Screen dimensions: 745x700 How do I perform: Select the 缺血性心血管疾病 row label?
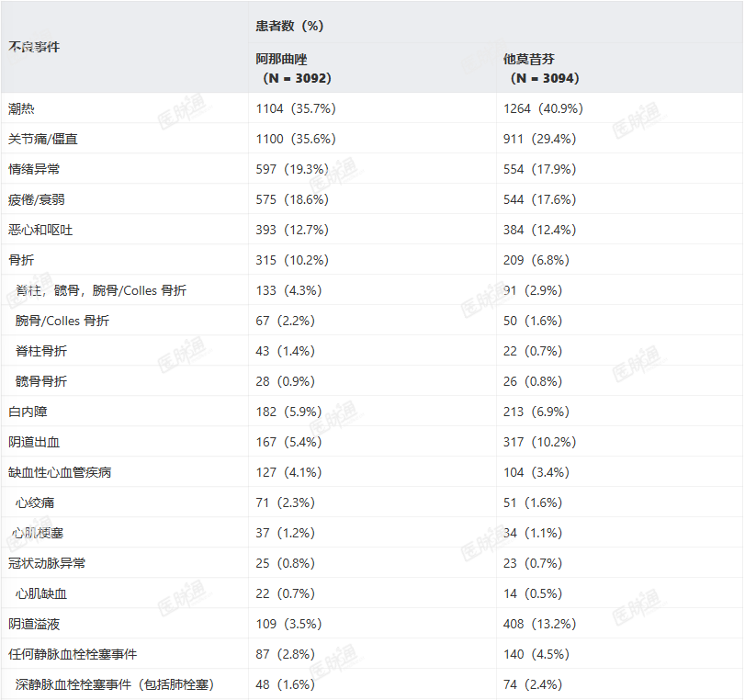[60, 473]
